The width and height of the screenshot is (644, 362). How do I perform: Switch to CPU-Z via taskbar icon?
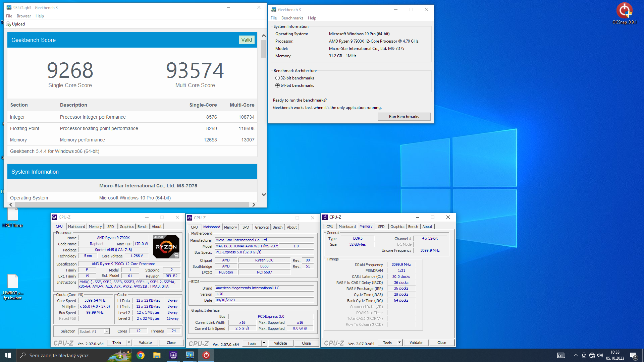[173, 355]
